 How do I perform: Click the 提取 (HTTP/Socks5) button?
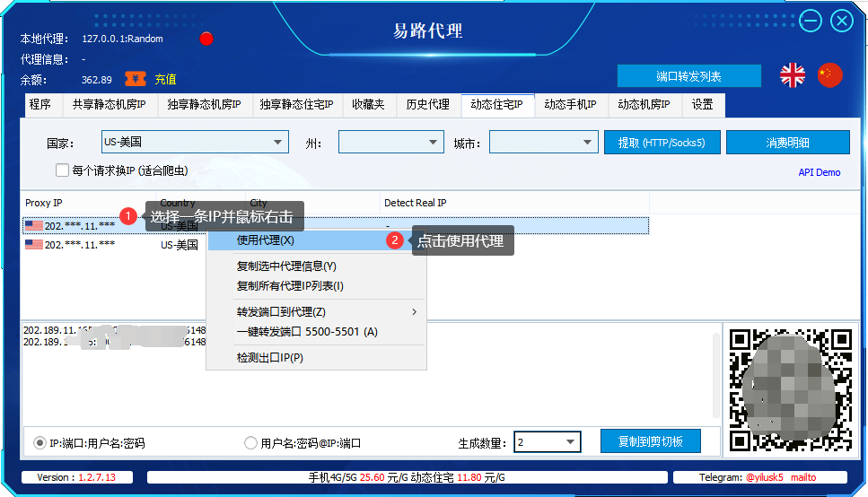(x=662, y=143)
